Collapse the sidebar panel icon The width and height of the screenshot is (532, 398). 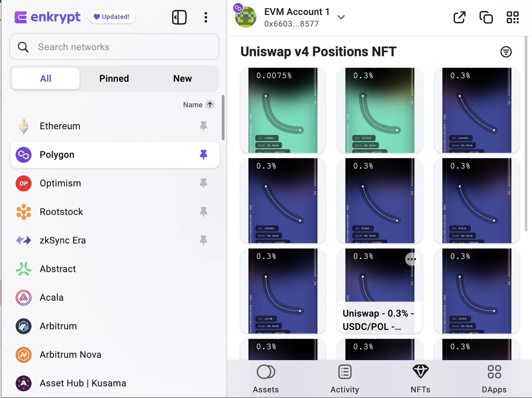click(x=179, y=17)
